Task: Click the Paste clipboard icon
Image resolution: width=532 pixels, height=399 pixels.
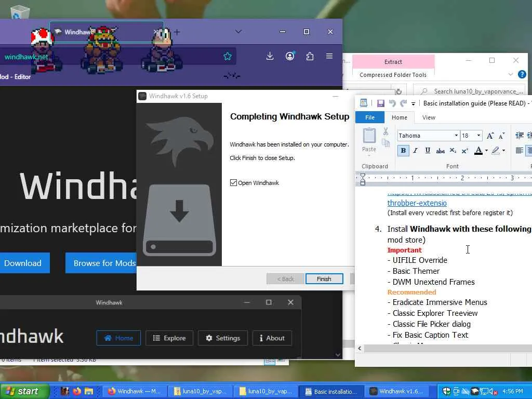Action: (x=369, y=136)
